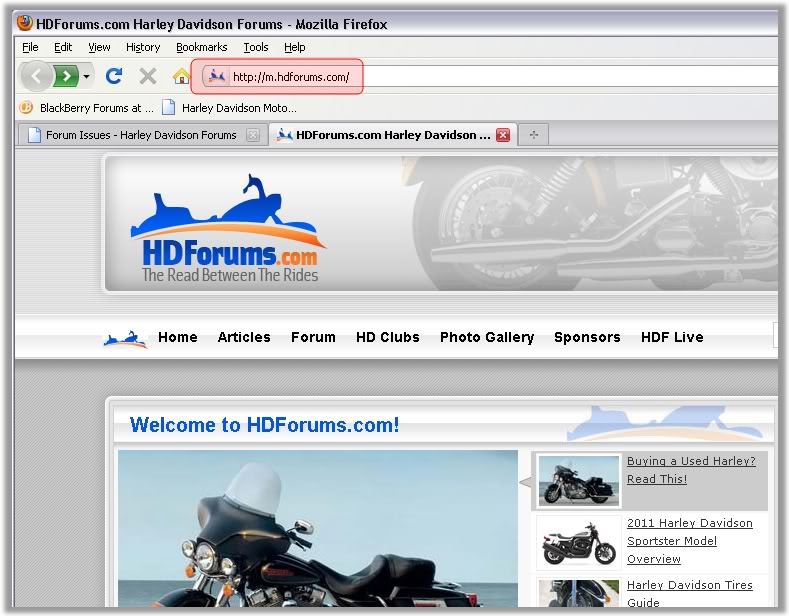
Task: Click the Sportster thumbnail image
Action: pos(579,544)
